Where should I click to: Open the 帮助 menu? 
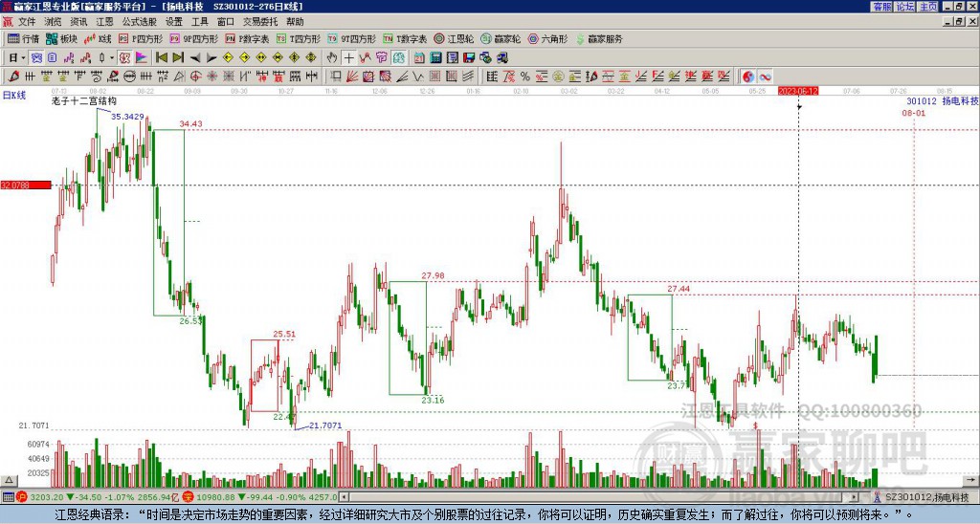[295, 22]
